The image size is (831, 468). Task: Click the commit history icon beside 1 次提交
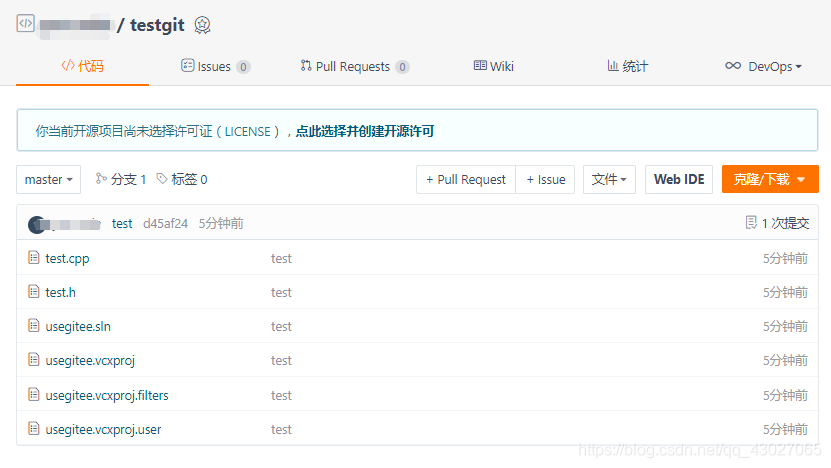coord(751,223)
